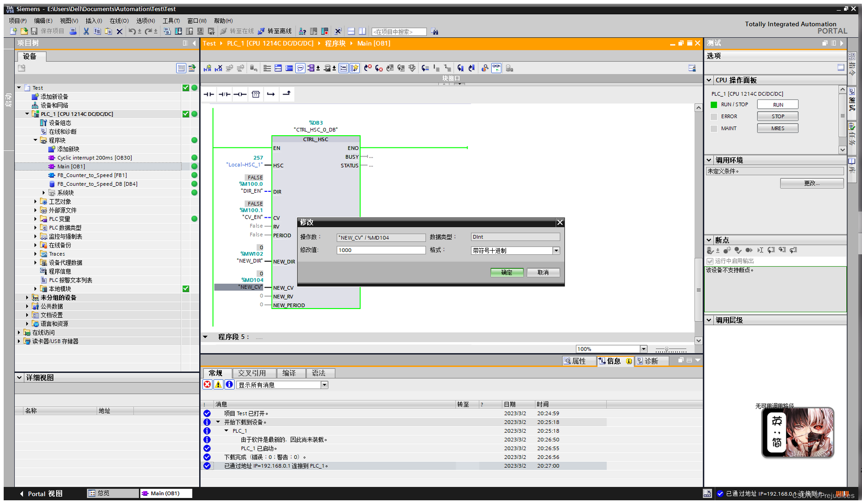Click the Cut scissors icon in main toolbar

(x=86, y=31)
